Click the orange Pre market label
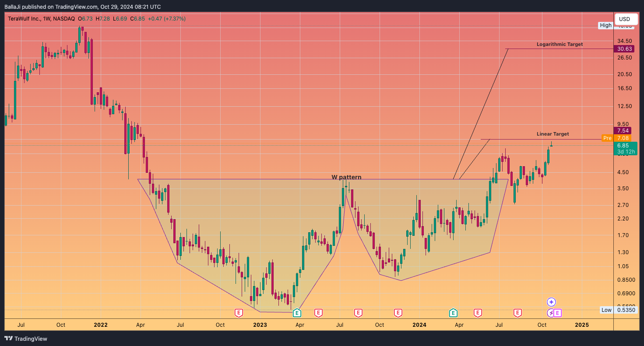This screenshot has height=346, width=644. 607,138
